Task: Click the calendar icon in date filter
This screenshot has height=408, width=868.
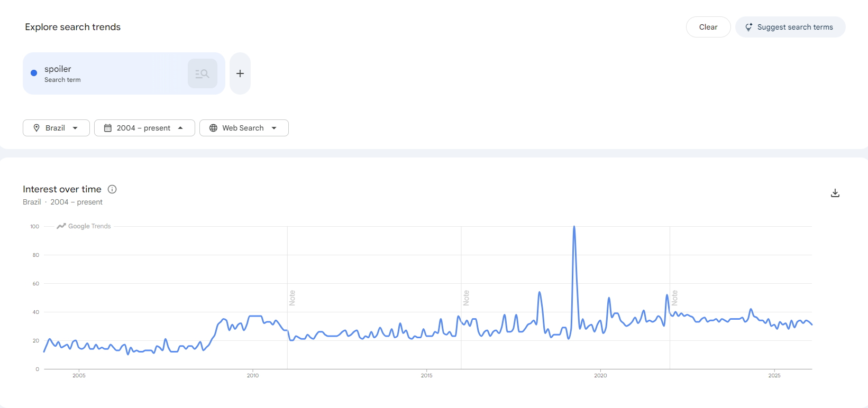Action: click(x=108, y=128)
